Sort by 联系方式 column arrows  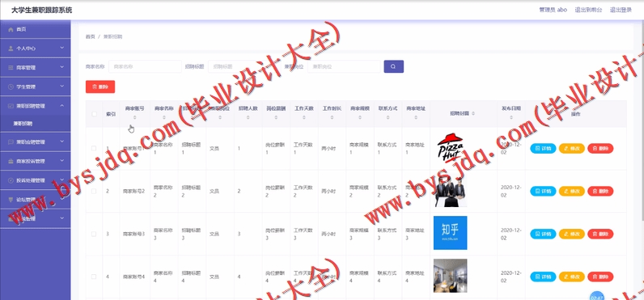click(388, 118)
